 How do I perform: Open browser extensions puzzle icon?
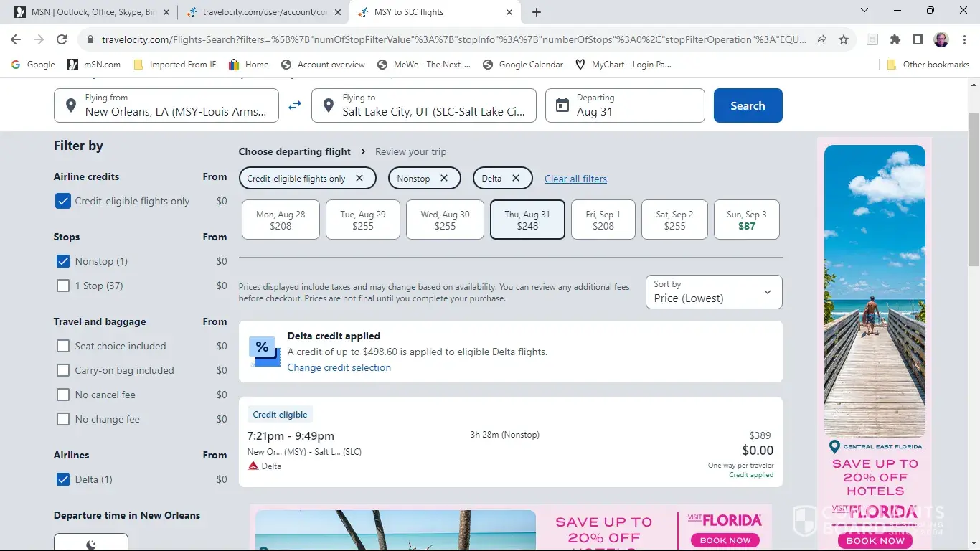[895, 40]
